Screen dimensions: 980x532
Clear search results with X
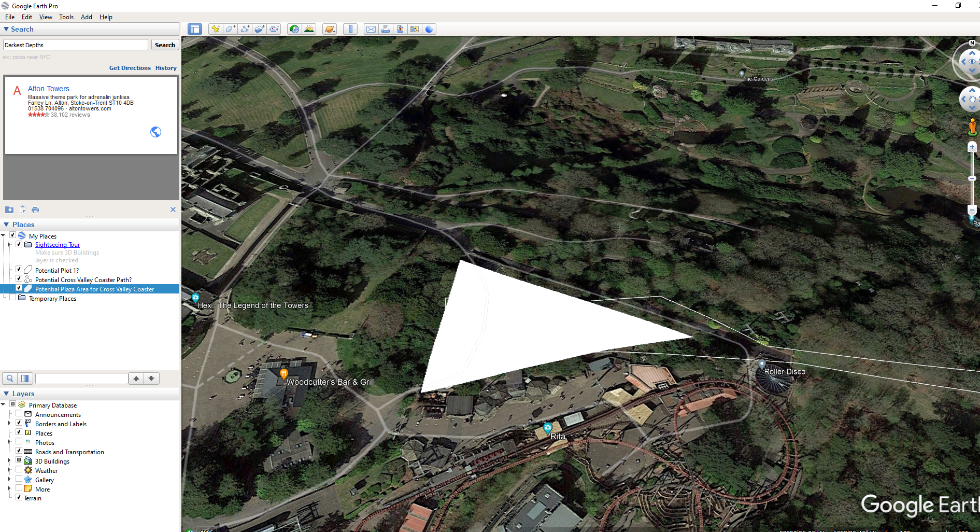(173, 209)
